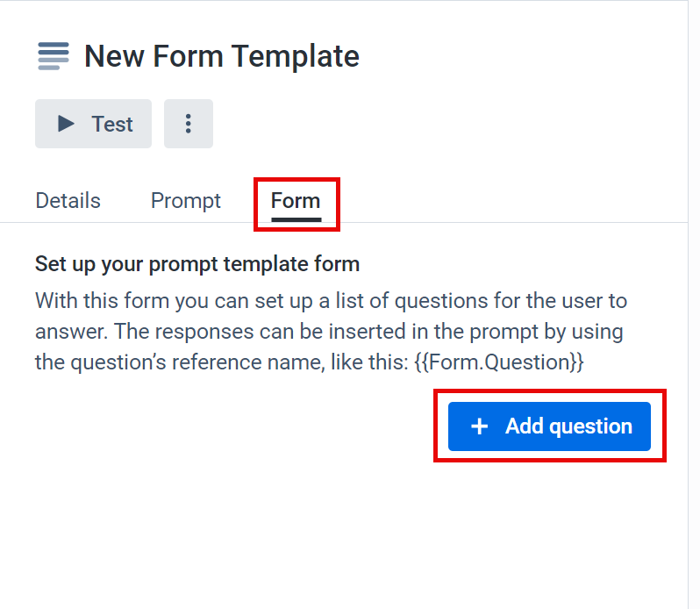700x609 pixels.
Task: Click the underline indicator beneath Form tab
Action: [296, 219]
